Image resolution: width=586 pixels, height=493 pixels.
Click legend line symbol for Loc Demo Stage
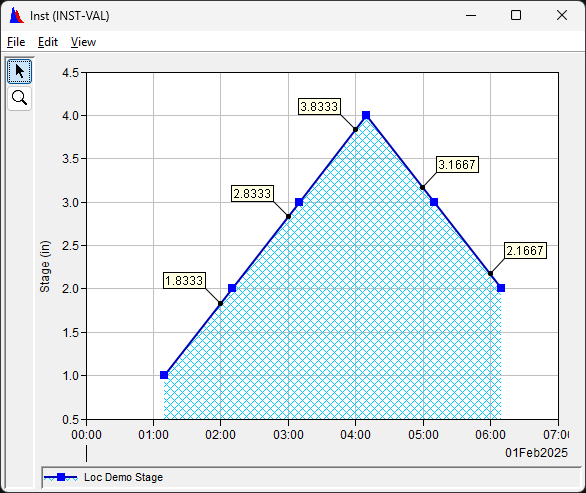(x=61, y=477)
